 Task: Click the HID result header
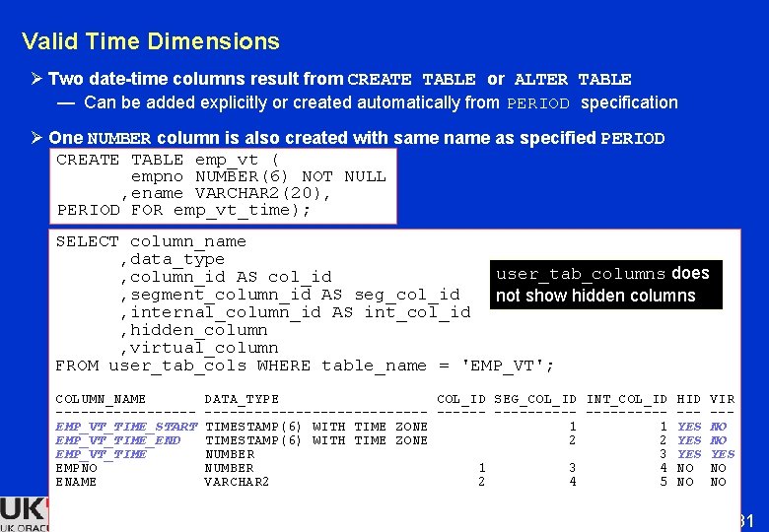point(688,399)
